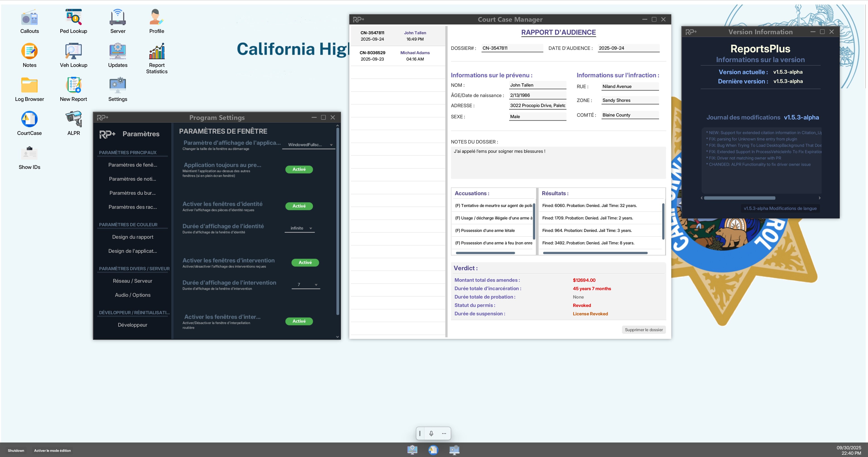Viewport: 868px width, 457px height.
Task: Click 'Activer le mode édition' in the taskbar
Action: point(52,451)
